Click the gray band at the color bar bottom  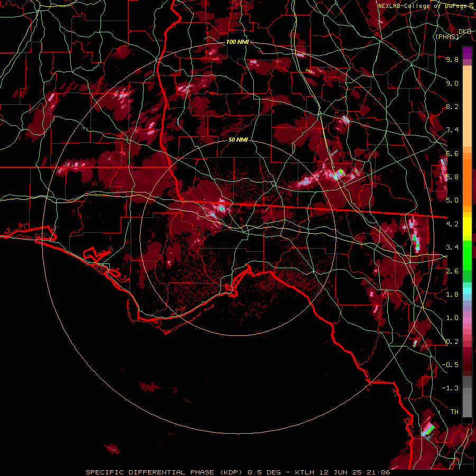coord(467,397)
